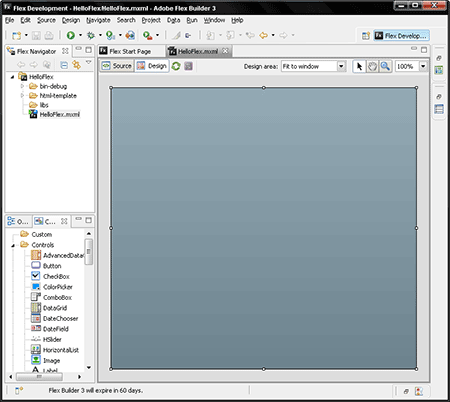Click the Debug bug icon in toolbar
Image resolution: width=450 pixels, height=402 pixels.
(x=91, y=35)
